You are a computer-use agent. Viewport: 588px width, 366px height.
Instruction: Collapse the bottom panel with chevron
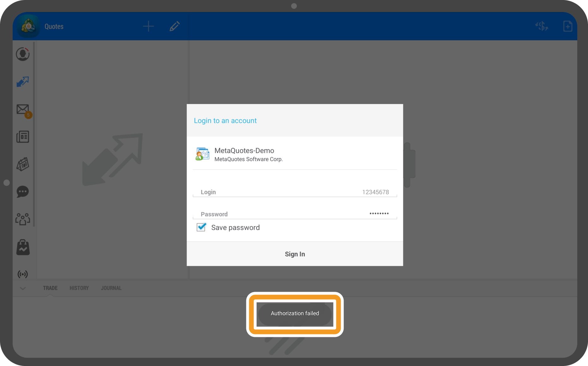click(23, 288)
